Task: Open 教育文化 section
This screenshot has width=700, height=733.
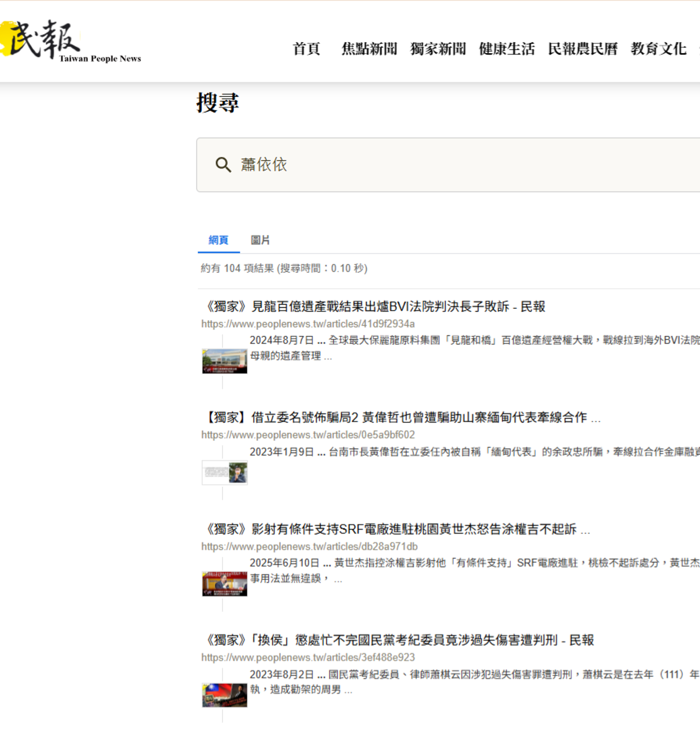Action: point(658,49)
